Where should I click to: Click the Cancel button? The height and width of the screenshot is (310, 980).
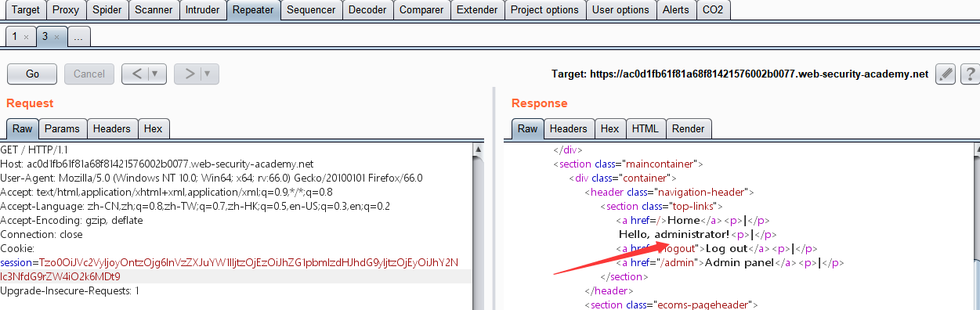(x=89, y=74)
